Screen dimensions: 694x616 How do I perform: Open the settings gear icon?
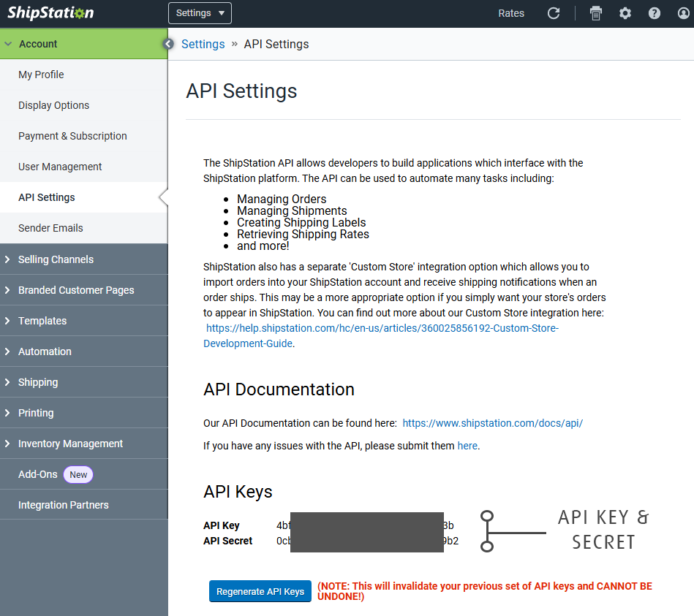pyautogui.click(x=625, y=13)
